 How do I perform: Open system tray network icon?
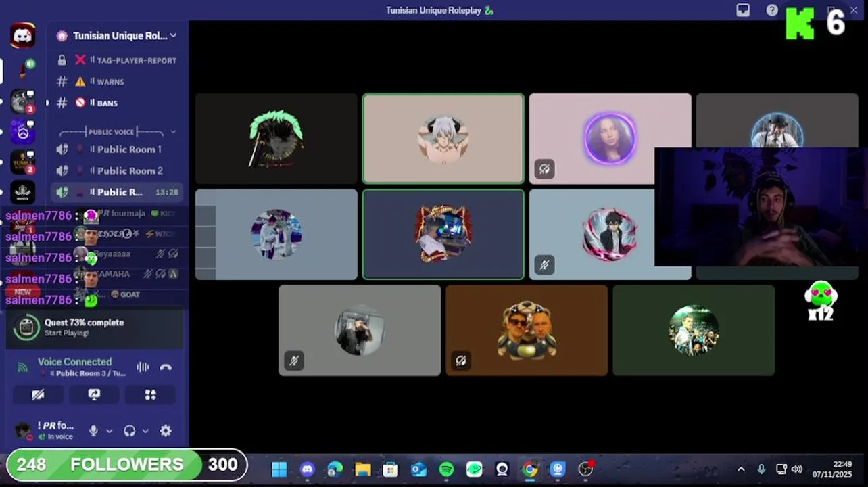point(781,469)
